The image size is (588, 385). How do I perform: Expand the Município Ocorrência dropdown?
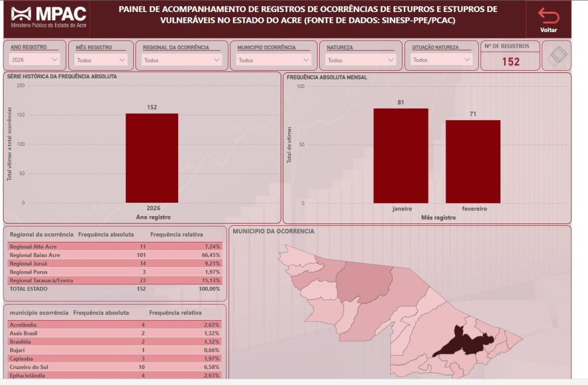273,60
